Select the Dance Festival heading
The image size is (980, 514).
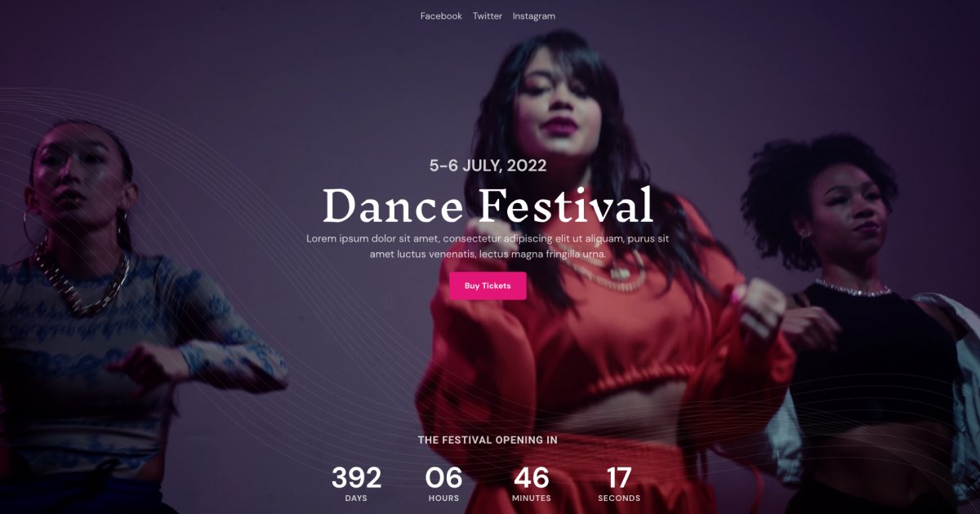click(488, 206)
